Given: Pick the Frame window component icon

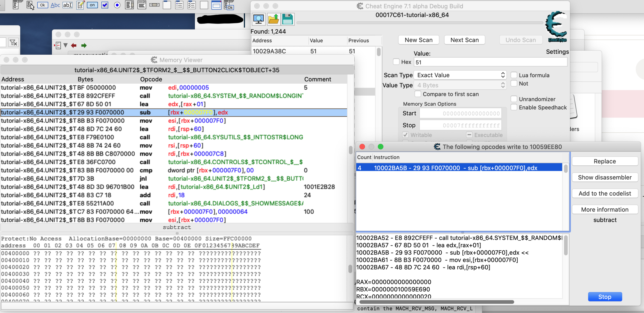Looking at the screenshot, I should pyautogui.click(x=216, y=5).
